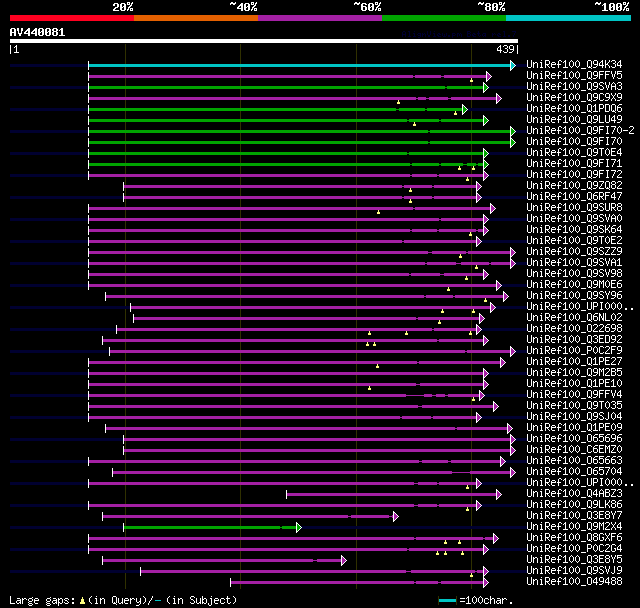
Task: Select the UniRef100_Q9SJ04 label
Action: [x=574, y=417]
